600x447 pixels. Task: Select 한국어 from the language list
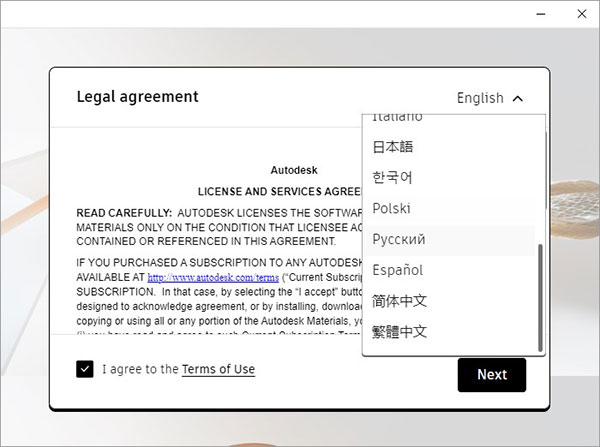[x=393, y=178]
